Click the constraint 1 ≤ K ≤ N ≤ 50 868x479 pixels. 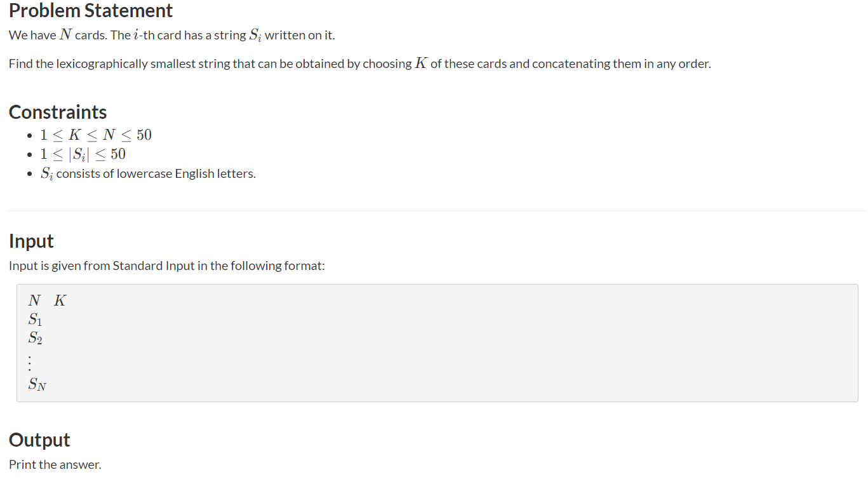click(96, 135)
